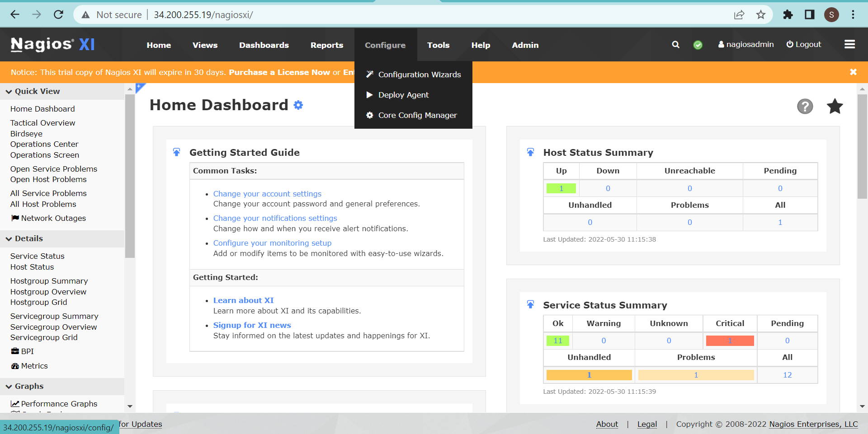Click the pin icon beside Service Status Summary
This screenshot has height=434, width=868.
[x=530, y=305]
